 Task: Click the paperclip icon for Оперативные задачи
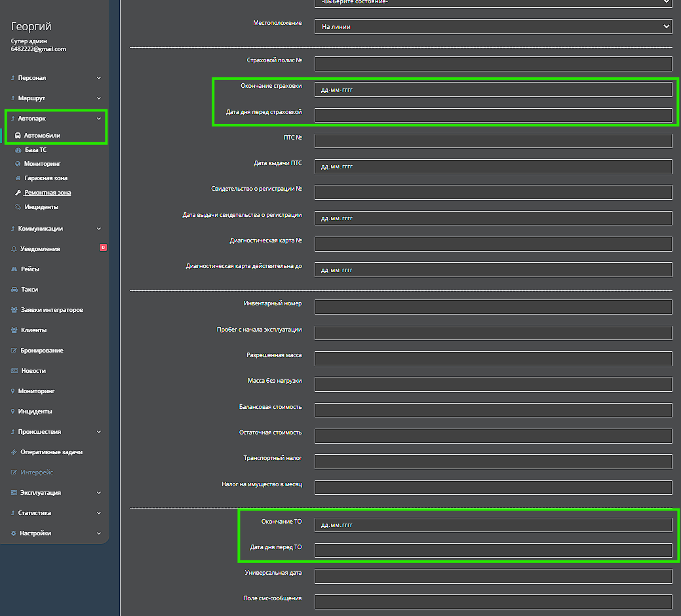click(14, 452)
